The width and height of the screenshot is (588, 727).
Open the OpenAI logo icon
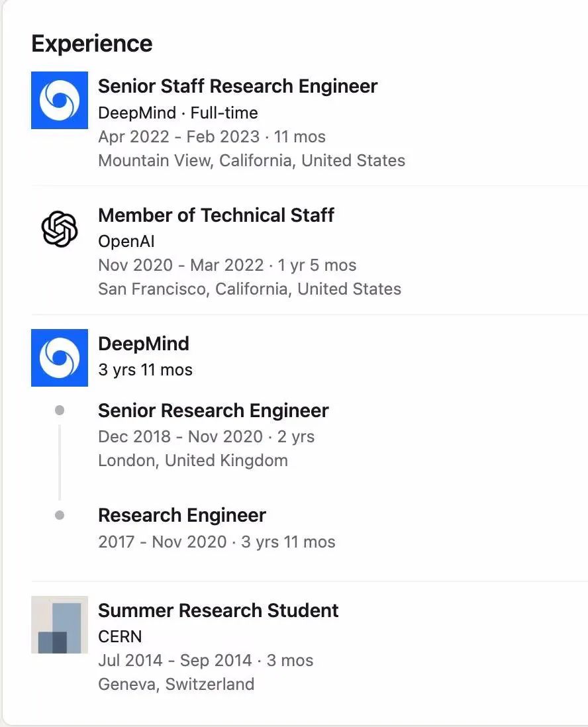[x=60, y=229]
